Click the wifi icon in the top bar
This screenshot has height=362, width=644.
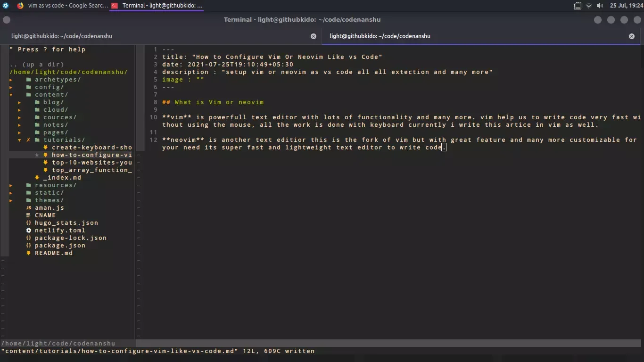589,6
